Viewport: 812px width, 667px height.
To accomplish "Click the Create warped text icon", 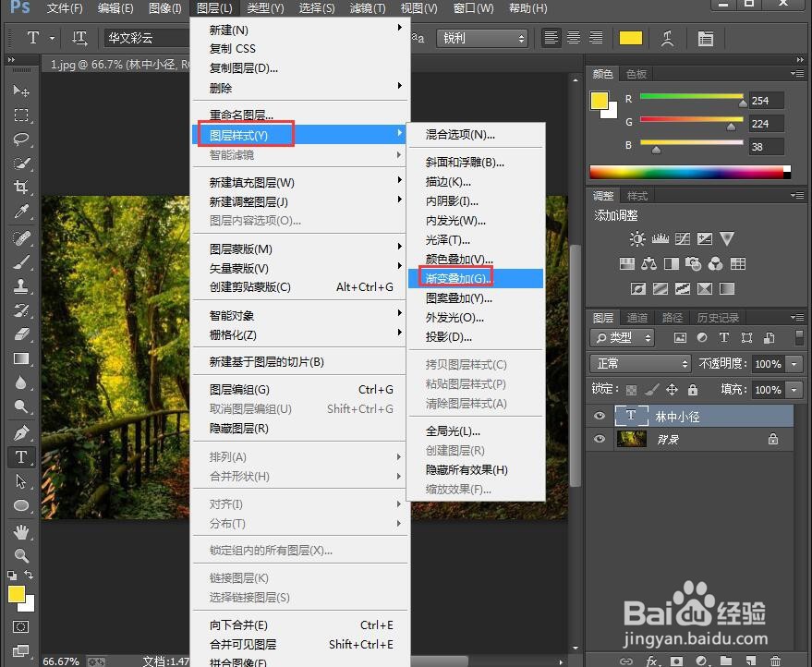I will (x=668, y=38).
